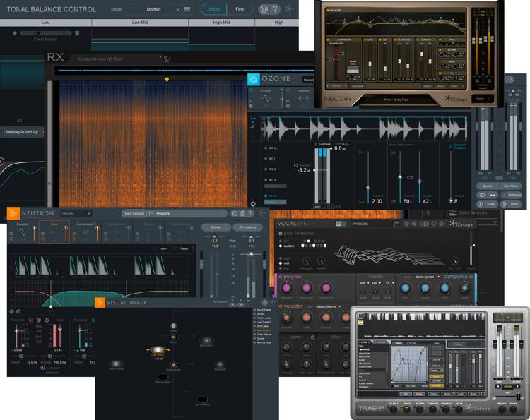The height and width of the screenshot is (420, 530).
Task: Open the Neutron Equalizer module
Action: tap(23, 231)
